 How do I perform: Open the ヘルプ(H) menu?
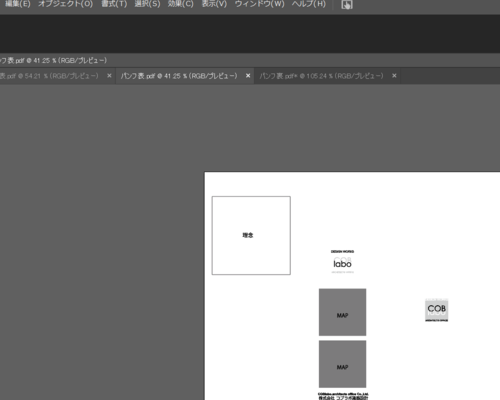click(309, 4)
